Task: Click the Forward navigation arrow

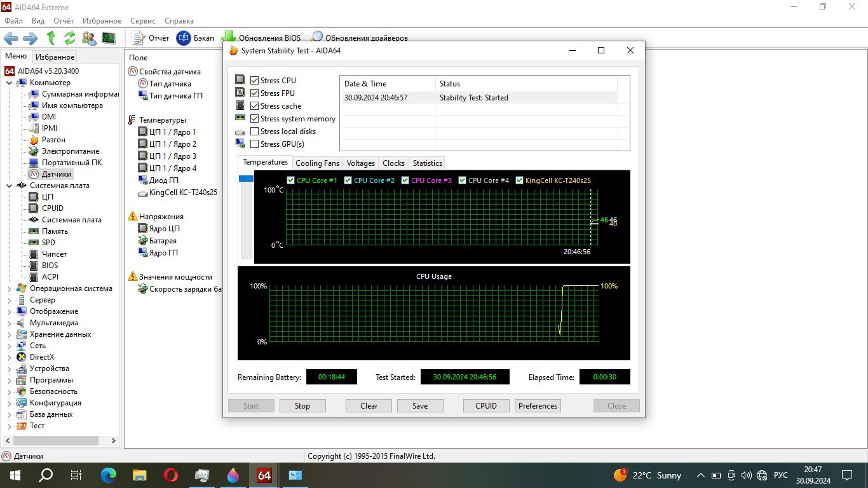Action: 30,38
